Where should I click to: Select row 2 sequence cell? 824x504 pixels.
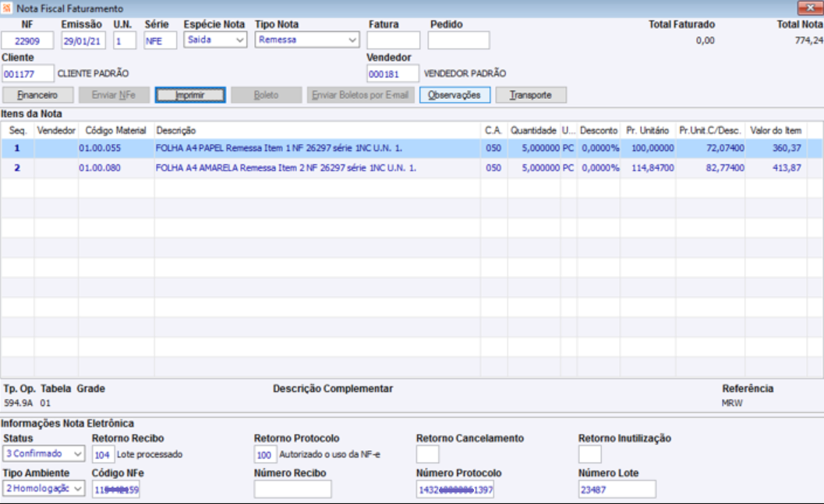(17, 168)
